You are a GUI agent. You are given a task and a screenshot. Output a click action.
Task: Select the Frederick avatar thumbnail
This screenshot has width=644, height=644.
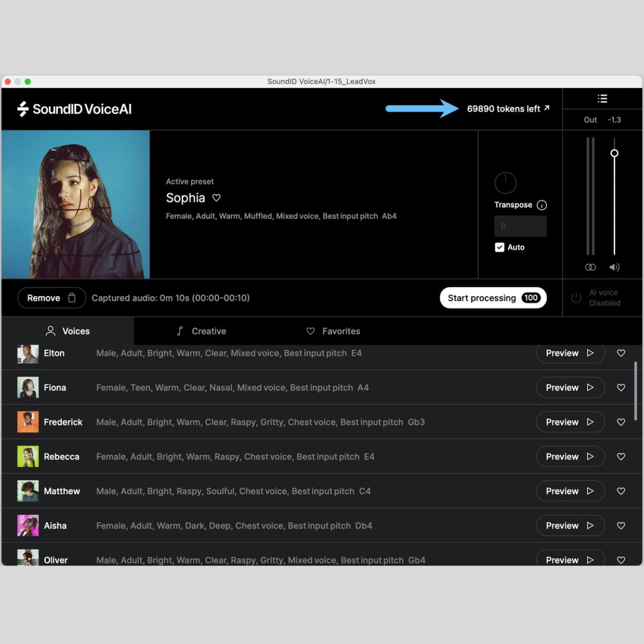point(28,422)
